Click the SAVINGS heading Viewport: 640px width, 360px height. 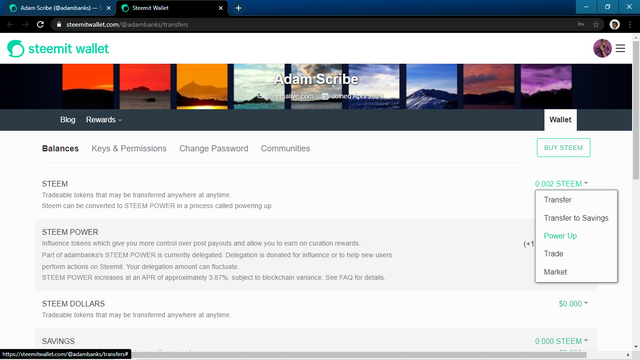pyautogui.click(x=58, y=341)
